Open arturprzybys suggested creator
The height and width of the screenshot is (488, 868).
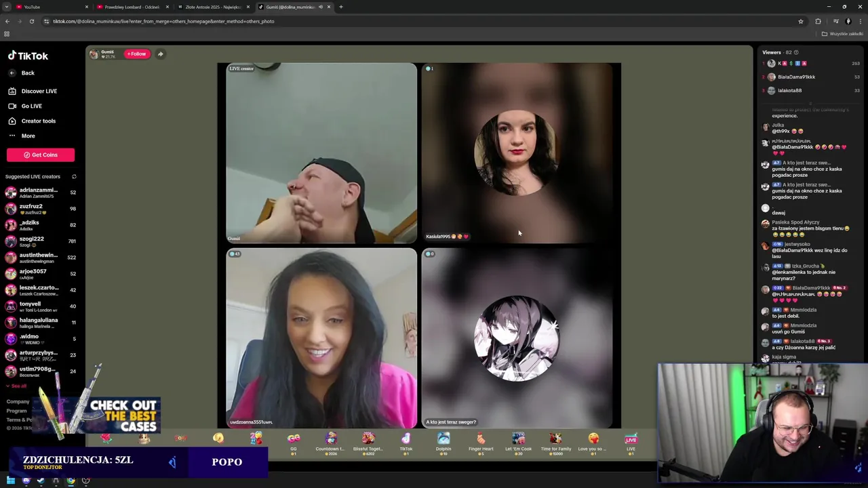41,355
